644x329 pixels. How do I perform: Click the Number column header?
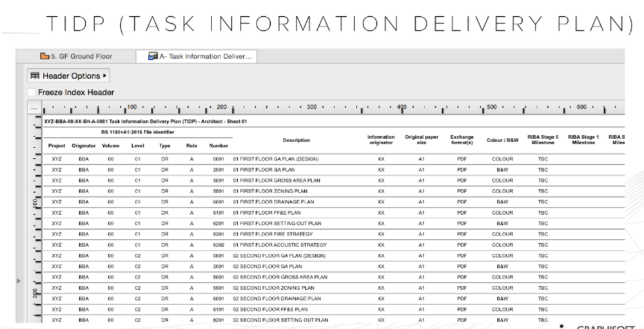click(219, 146)
